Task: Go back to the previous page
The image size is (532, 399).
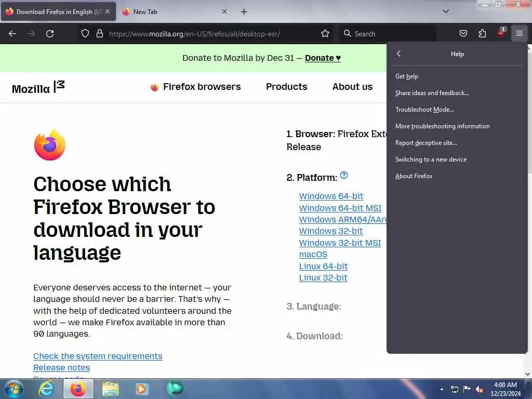Action: click(x=12, y=34)
